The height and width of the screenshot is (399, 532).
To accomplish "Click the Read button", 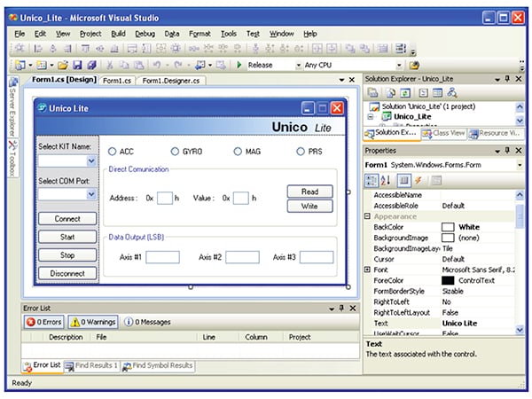I will click(309, 192).
